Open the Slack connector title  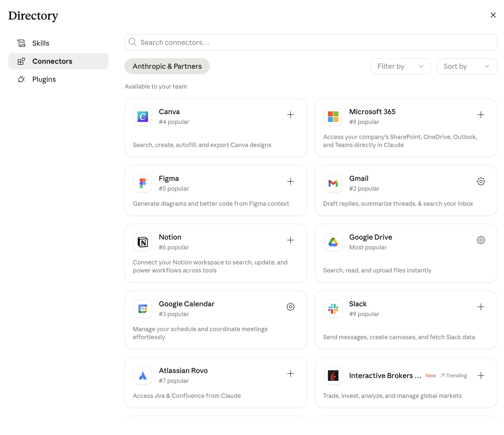[358, 304]
